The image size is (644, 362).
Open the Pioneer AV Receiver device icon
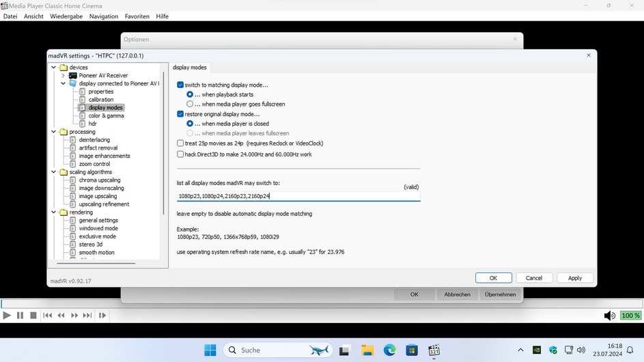point(72,76)
